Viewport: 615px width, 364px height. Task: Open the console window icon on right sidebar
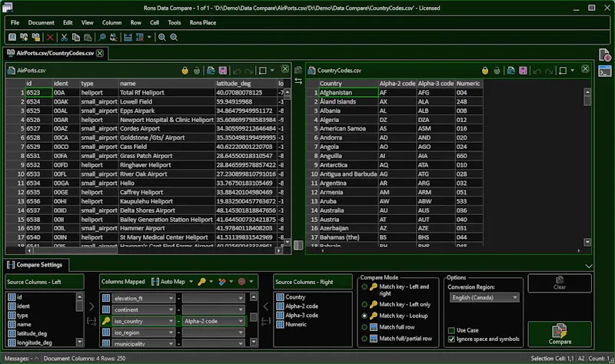point(604,71)
